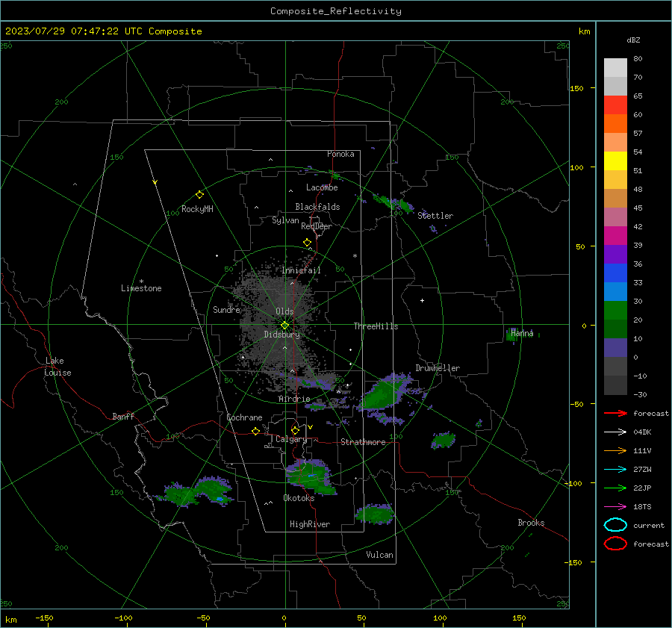
Task: Click the ThreeHills label
Action: (x=376, y=326)
